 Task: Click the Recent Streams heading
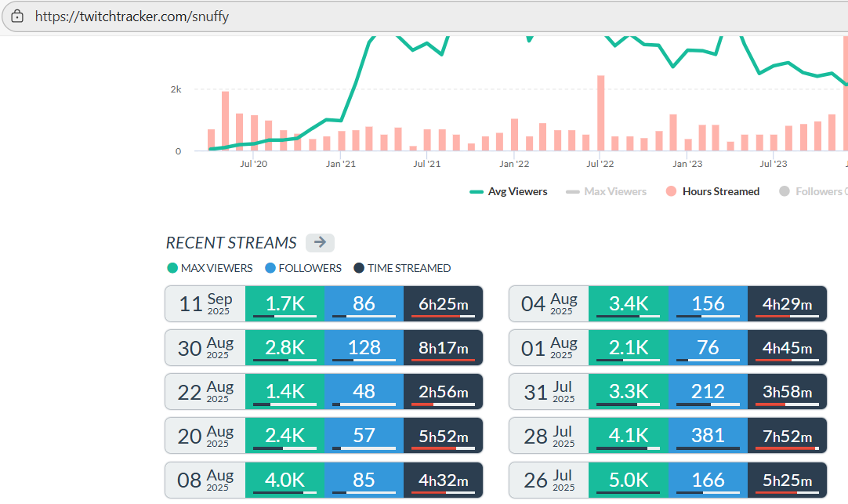pyautogui.click(x=231, y=243)
